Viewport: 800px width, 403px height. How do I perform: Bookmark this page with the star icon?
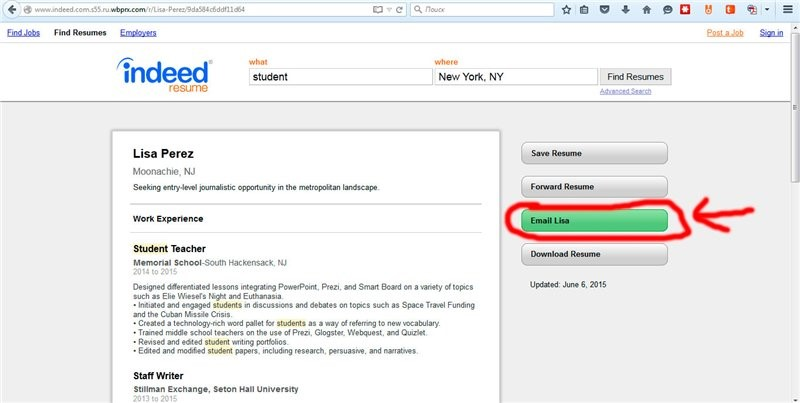pyautogui.click(x=566, y=9)
